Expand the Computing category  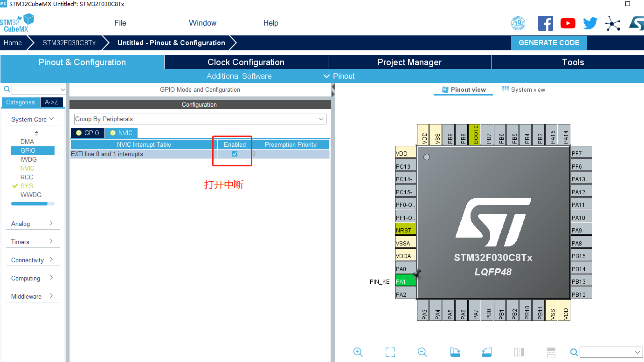[x=33, y=278]
